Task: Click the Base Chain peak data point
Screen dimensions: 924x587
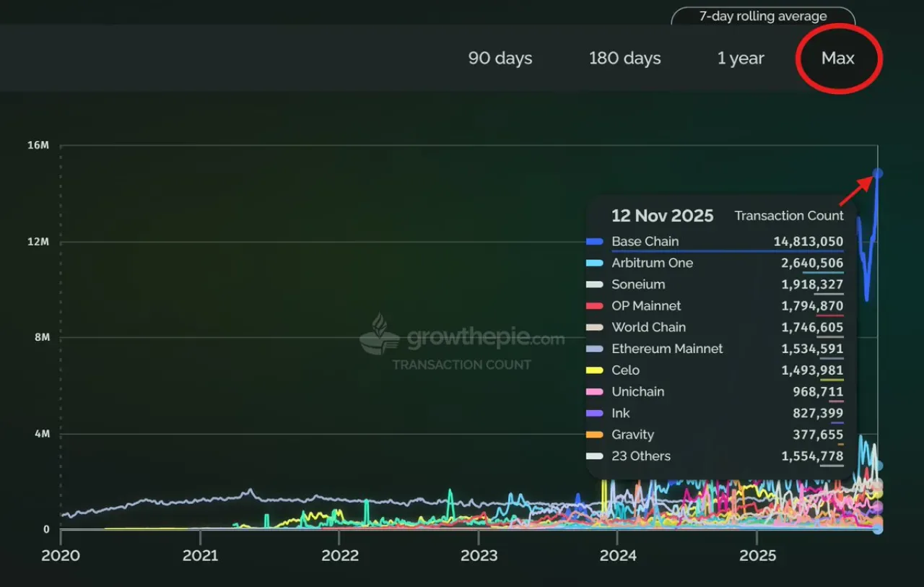Action: 878,173
